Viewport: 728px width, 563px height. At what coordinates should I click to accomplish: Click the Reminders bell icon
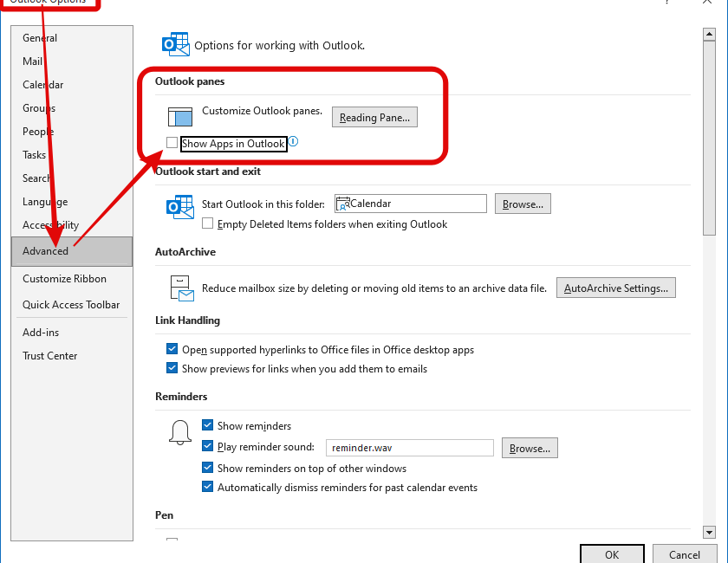coord(179,432)
